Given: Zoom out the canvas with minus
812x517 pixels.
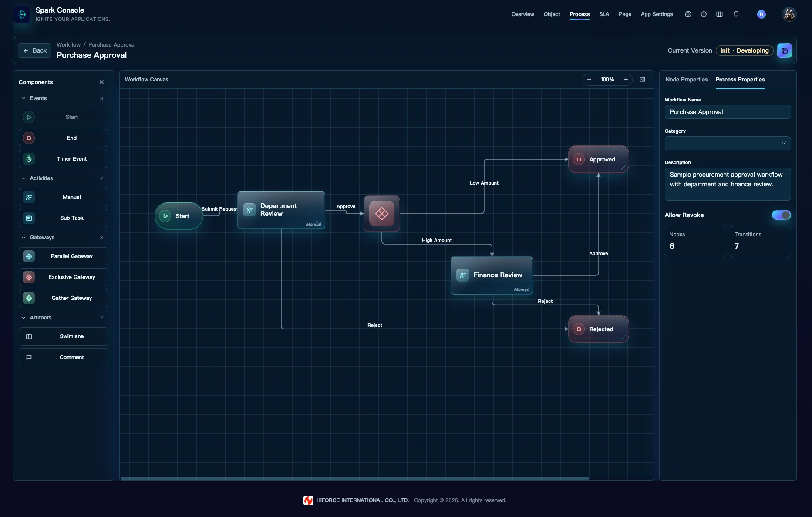Looking at the screenshot, I should pyautogui.click(x=589, y=80).
